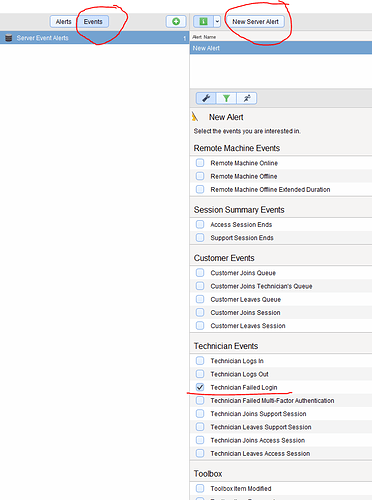Click the Remote Machine Events heading
The width and height of the screenshot is (372, 500).
pyautogui.click(x=237, y=148)
